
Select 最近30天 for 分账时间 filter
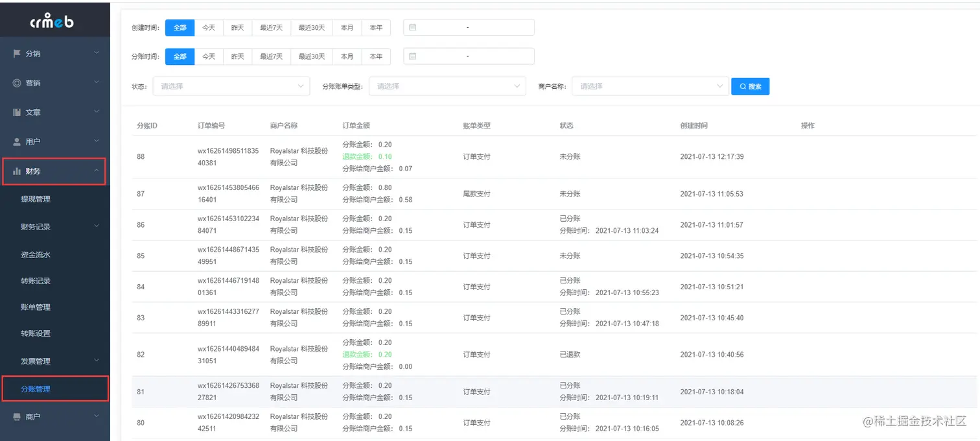pyautogui.click(x=312, y=56)
